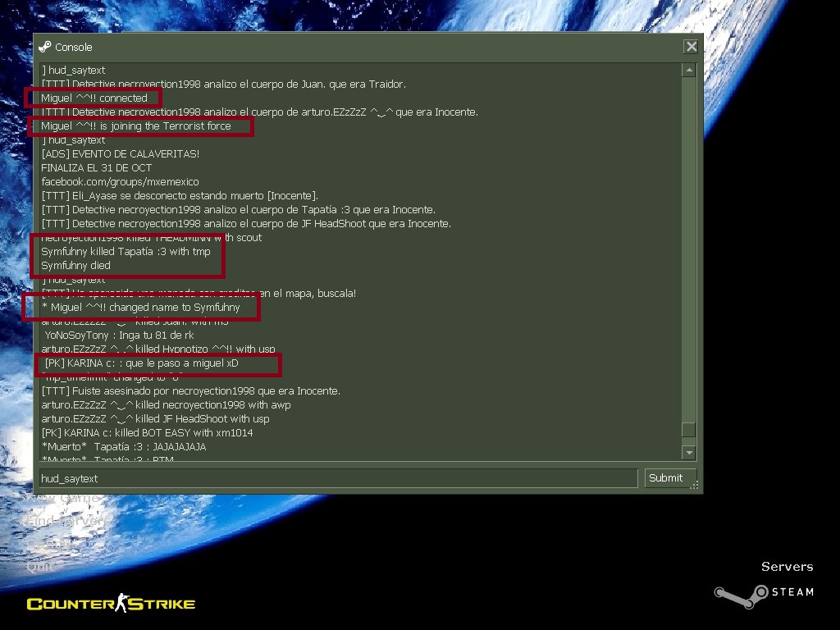Focus the console command input containing hud_saytext
Screen dimensions: 840x630
pos(339,478)
